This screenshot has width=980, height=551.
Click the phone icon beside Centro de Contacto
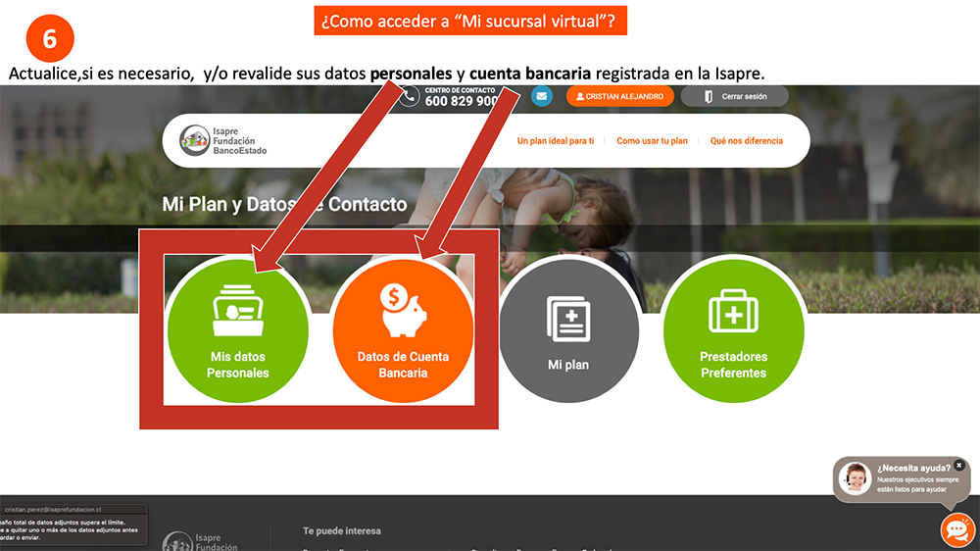point(410,96)
